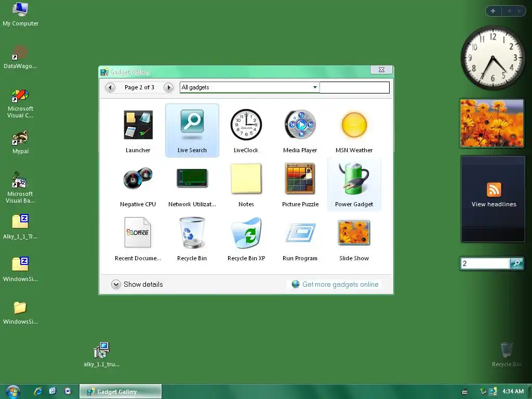Image resolution: width=532 pixels, height=399 pixels.
Task: Select the Mypal desktop shortcut
Action: [x=20, y=142]
